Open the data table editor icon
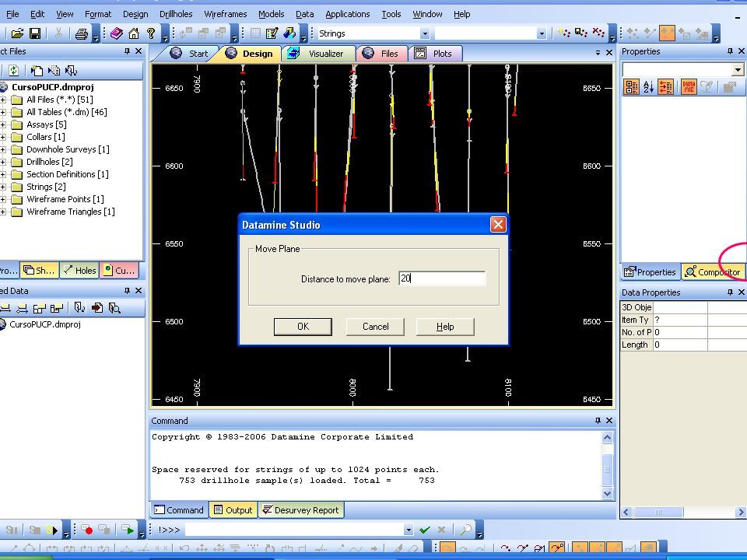 tap(272, 33)
